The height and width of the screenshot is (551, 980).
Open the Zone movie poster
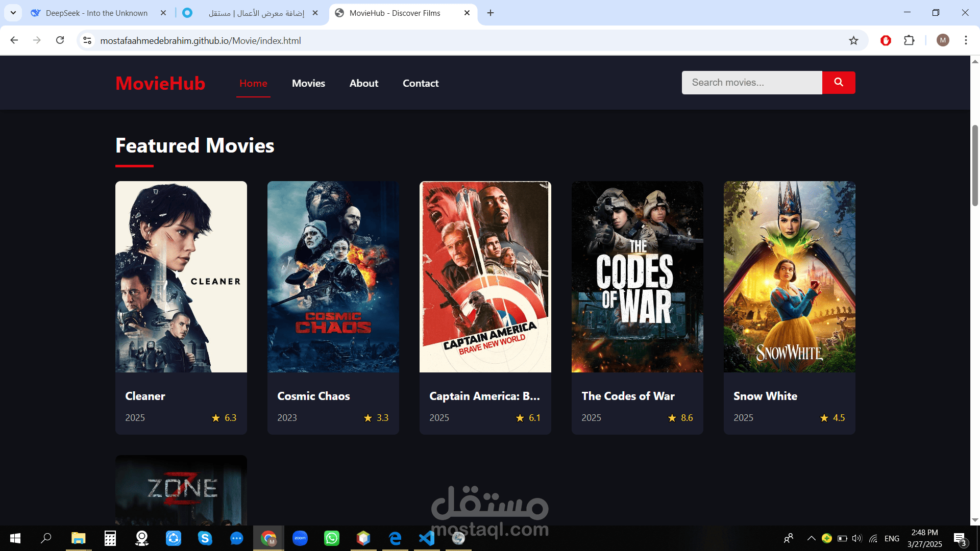181,490
